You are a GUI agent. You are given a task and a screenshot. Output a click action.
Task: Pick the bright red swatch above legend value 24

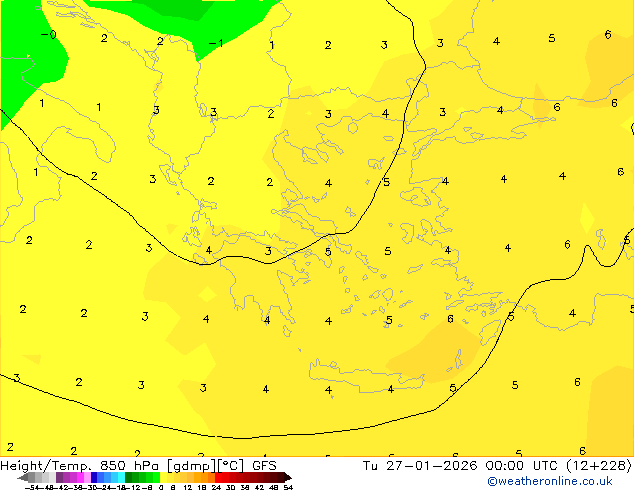pos(218,477)
